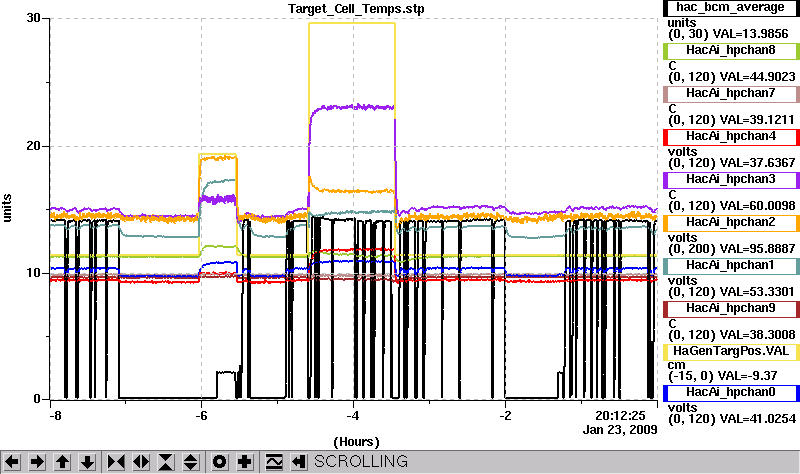This screenshot has height=474, width=800.
Task: Pan the plot left with the left-arrow button
Action: click(x=12, y=462)
